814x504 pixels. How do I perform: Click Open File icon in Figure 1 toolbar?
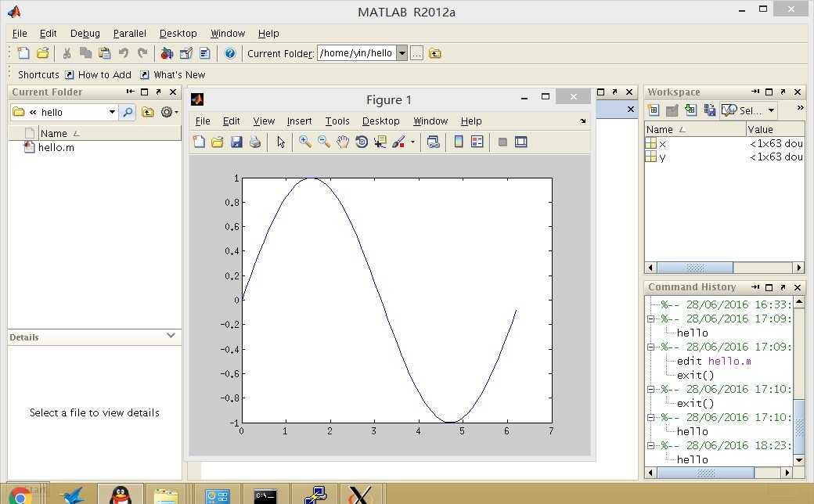218,142
